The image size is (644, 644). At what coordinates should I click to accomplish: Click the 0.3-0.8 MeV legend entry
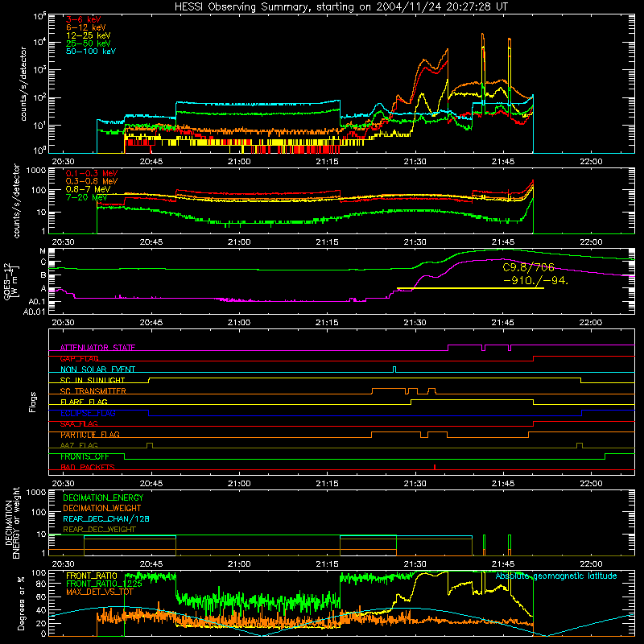pyautogui.click(x=92, y=181)
